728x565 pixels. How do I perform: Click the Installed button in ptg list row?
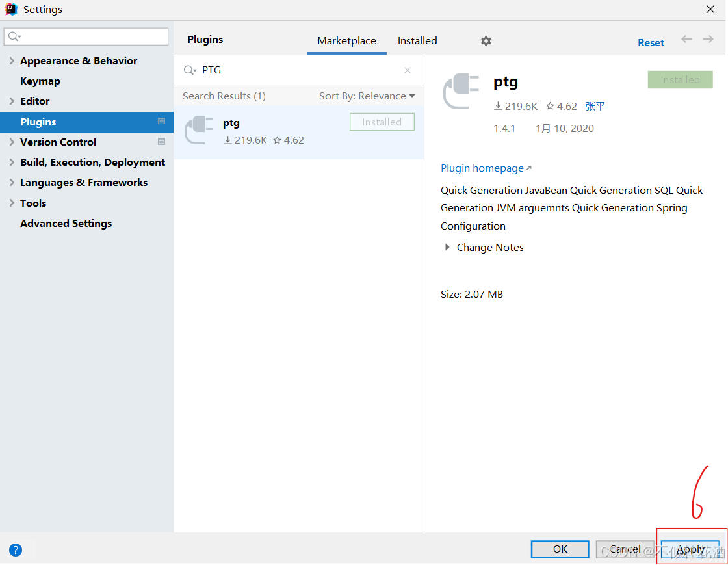382,122
